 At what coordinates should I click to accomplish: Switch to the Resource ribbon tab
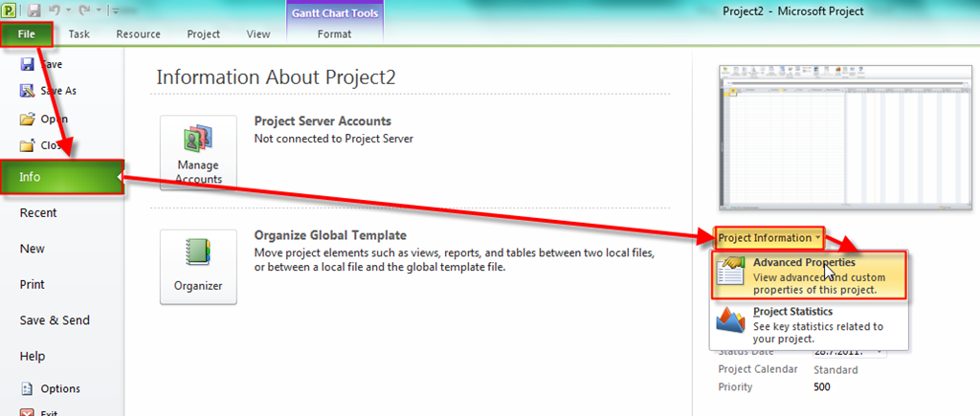coord(138,33)
